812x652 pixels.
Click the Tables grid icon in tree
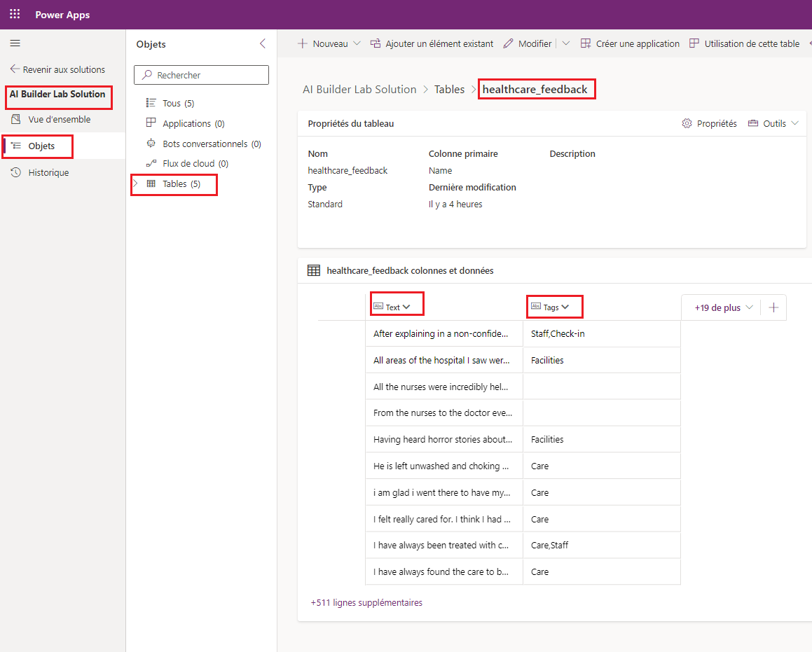(151, 183)
